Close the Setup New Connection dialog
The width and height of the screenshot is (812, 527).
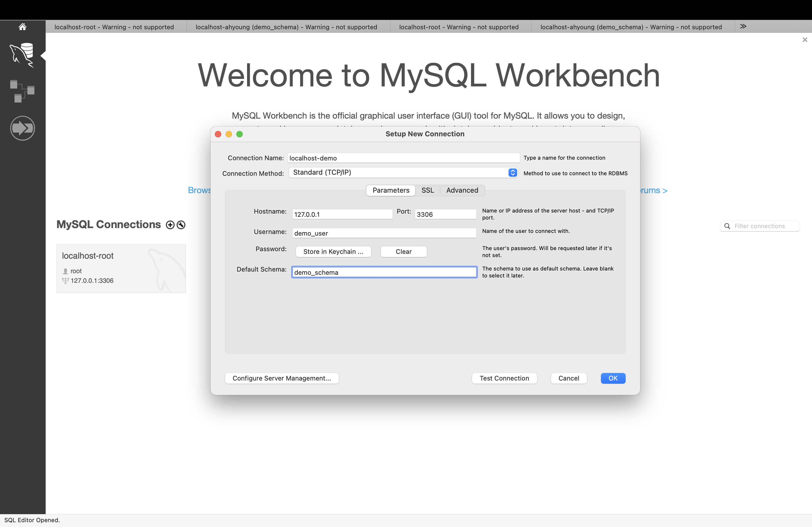pyautogui.click(x=218, y=134)
